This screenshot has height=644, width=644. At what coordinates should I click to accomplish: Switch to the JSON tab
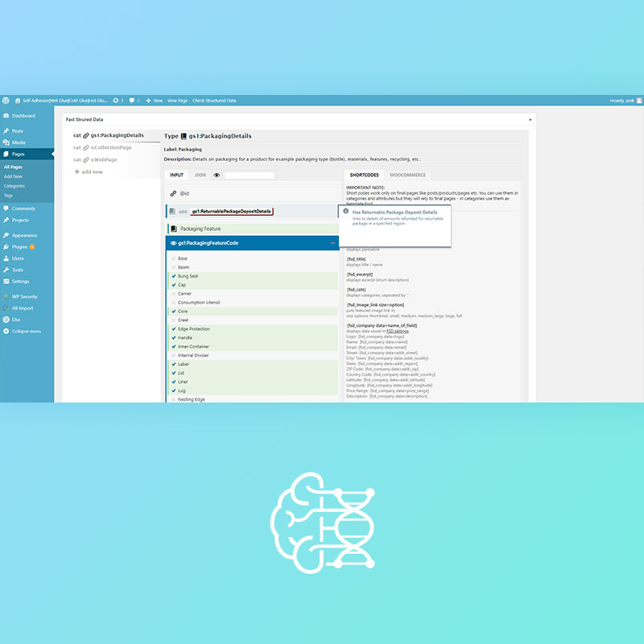[x=200, y=175]
